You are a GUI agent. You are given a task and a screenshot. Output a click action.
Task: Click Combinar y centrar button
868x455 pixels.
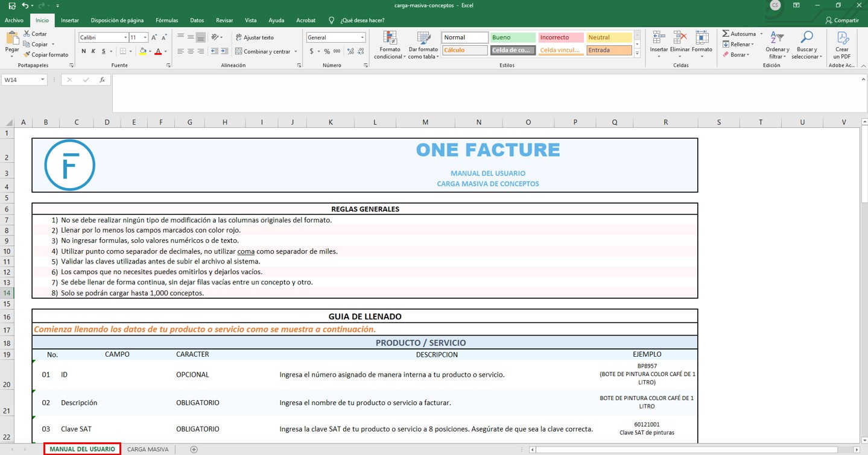point(263,52)
